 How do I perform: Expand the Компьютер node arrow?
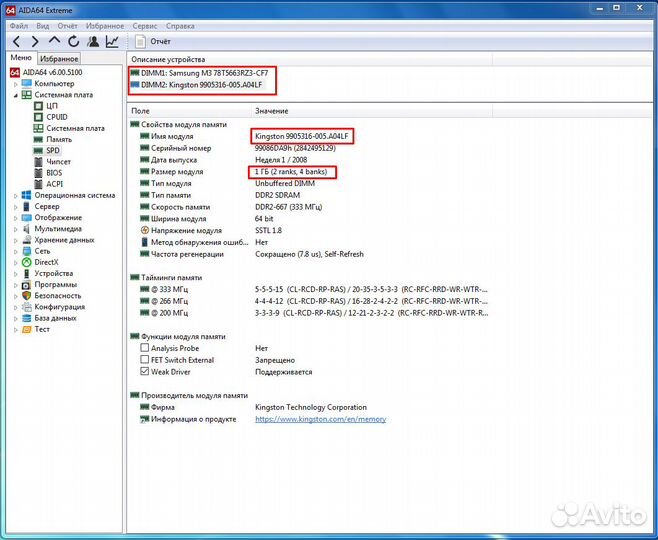[16, 84]
